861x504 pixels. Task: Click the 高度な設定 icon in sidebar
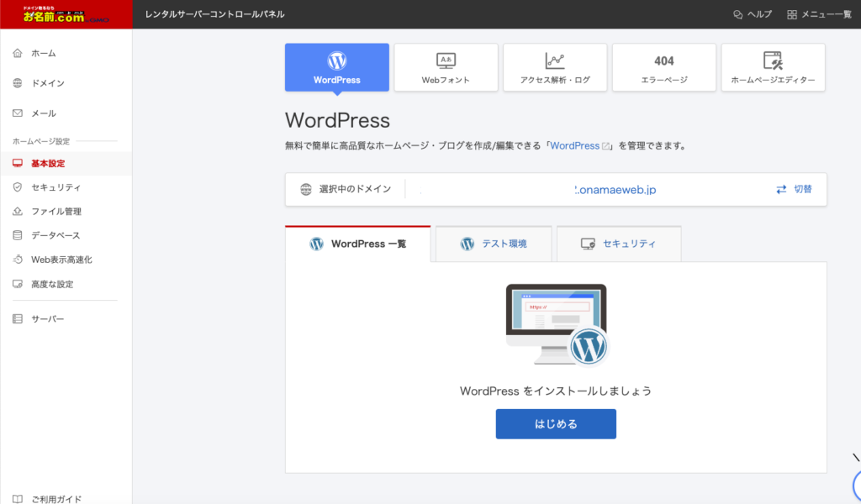18,284
